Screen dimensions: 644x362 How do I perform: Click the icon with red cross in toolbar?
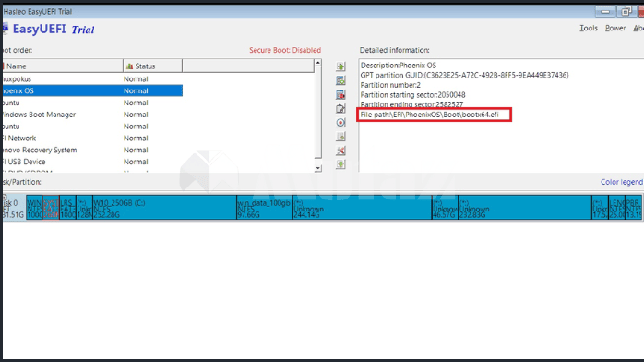pyautogui.click(x=340, y=151)
